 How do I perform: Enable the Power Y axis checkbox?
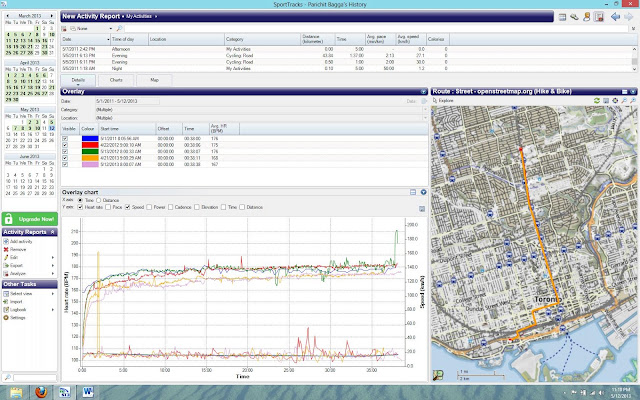(149, 207)
